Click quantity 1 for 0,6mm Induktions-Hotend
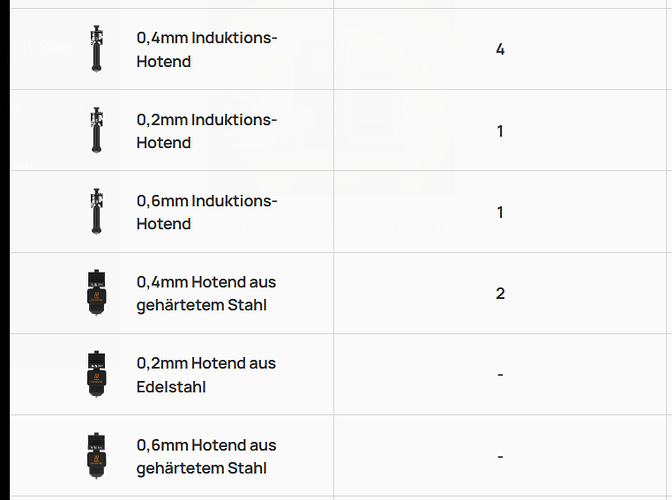672x500 pixels. [500, 213]
